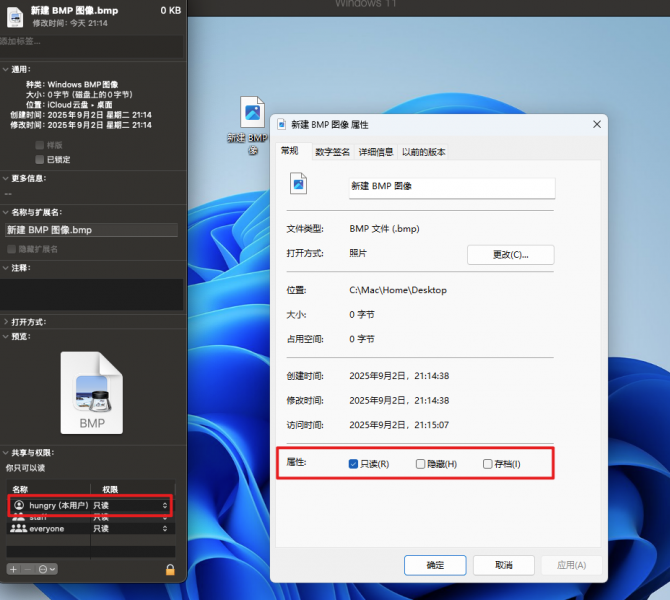
Task: Open permission dropdown for everyone
Action: (165, 529)
